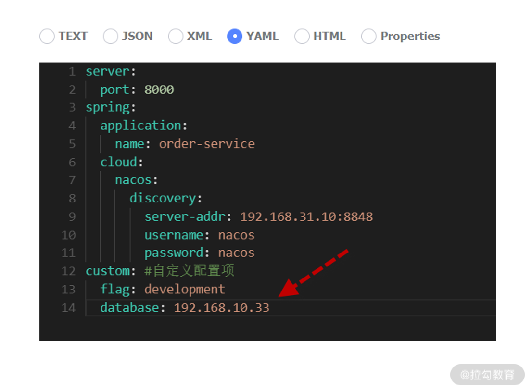Image resolution: width=532 pixels, height=392 pixels.
Task: Select the TEXT format radio button
Action: (47, 37)
